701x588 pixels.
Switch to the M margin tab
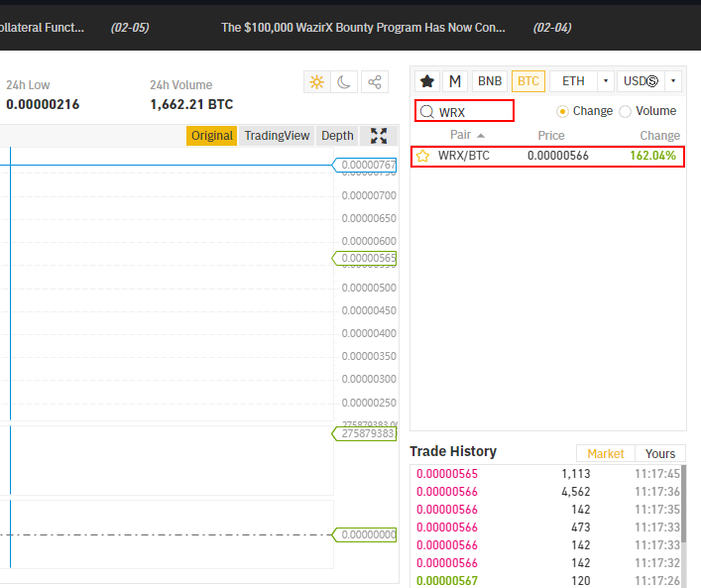455,81
